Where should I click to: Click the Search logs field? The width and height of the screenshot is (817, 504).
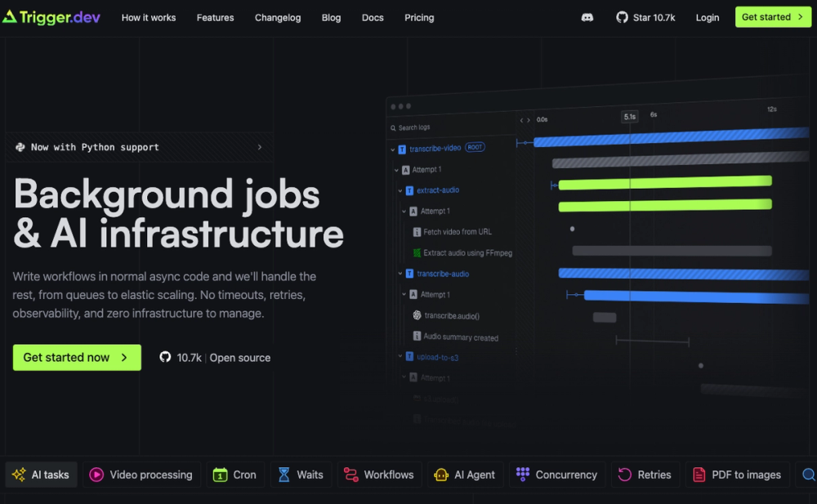point(453,127)
